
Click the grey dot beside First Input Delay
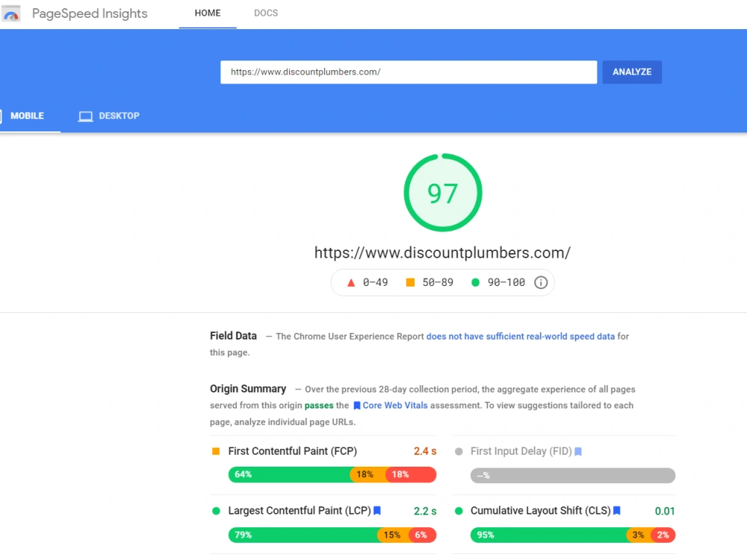(x=459, y=452)
